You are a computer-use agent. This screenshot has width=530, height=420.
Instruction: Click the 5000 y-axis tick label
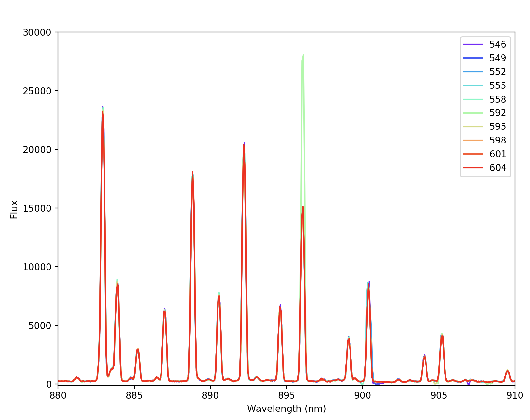click(x=39, y=326)
